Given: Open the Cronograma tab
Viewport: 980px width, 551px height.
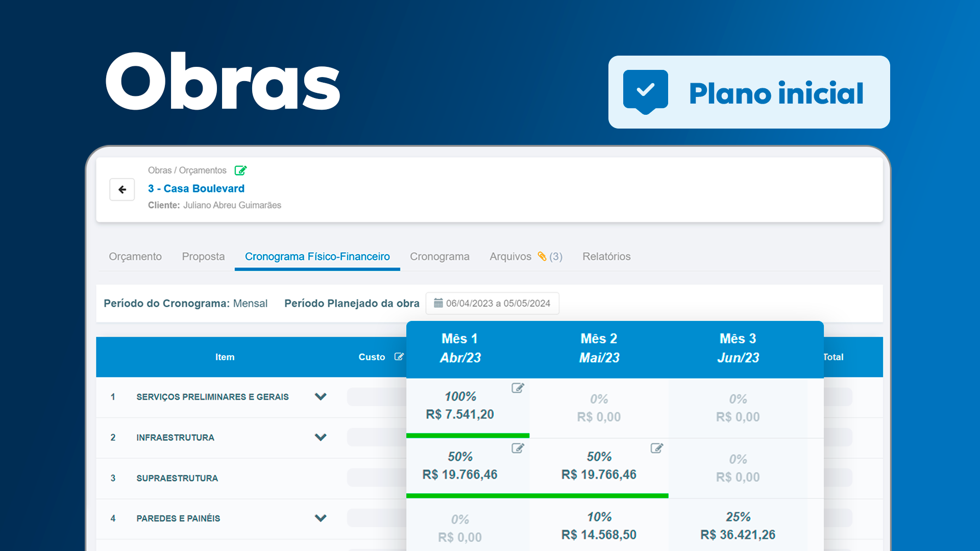Looking at the screenshot, I should (439, 257).
